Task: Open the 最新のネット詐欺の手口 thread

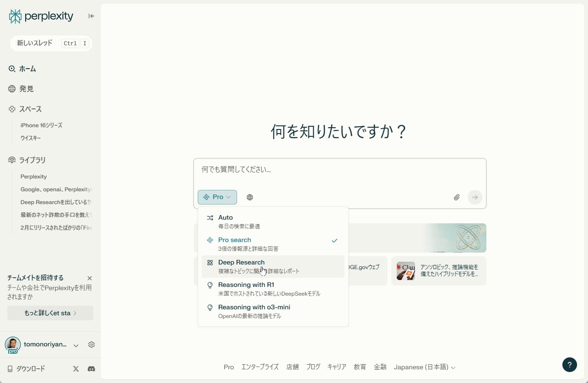Action: point(57,215)
